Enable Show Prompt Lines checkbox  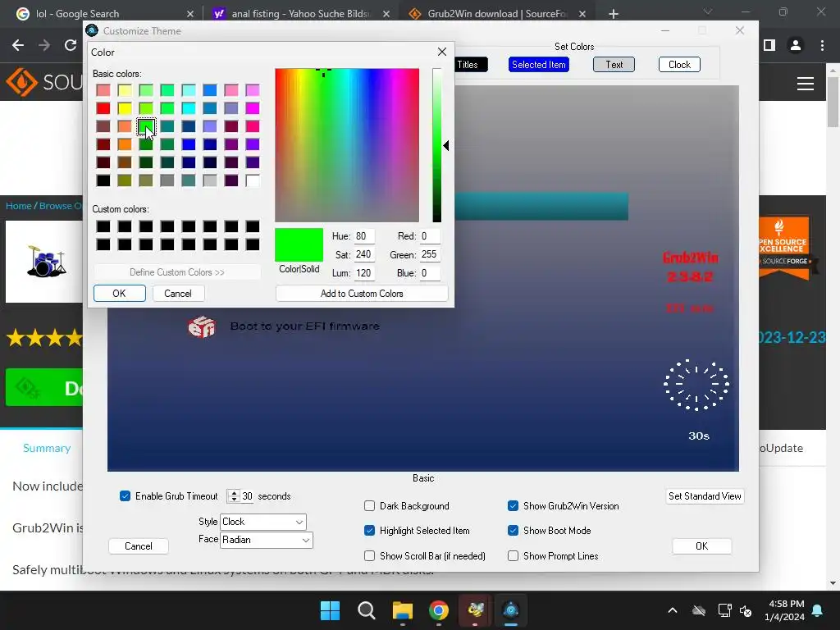(513, 555)
